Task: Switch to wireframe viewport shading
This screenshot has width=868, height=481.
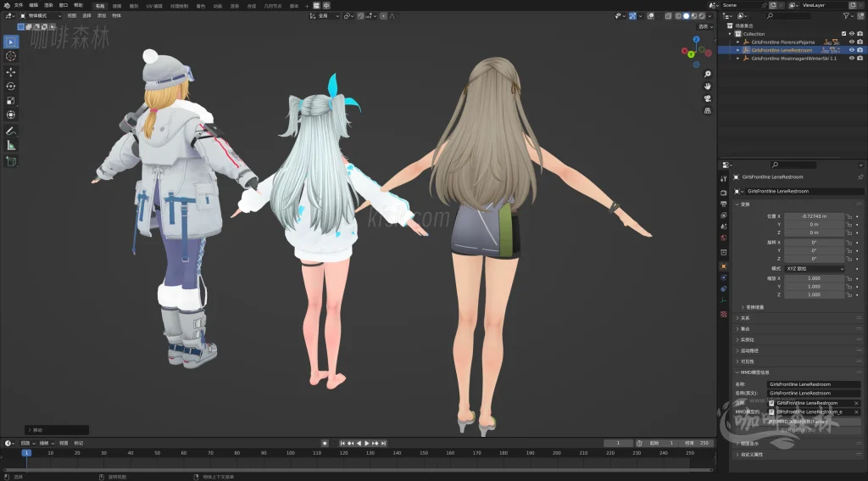Action: (679, 16)
